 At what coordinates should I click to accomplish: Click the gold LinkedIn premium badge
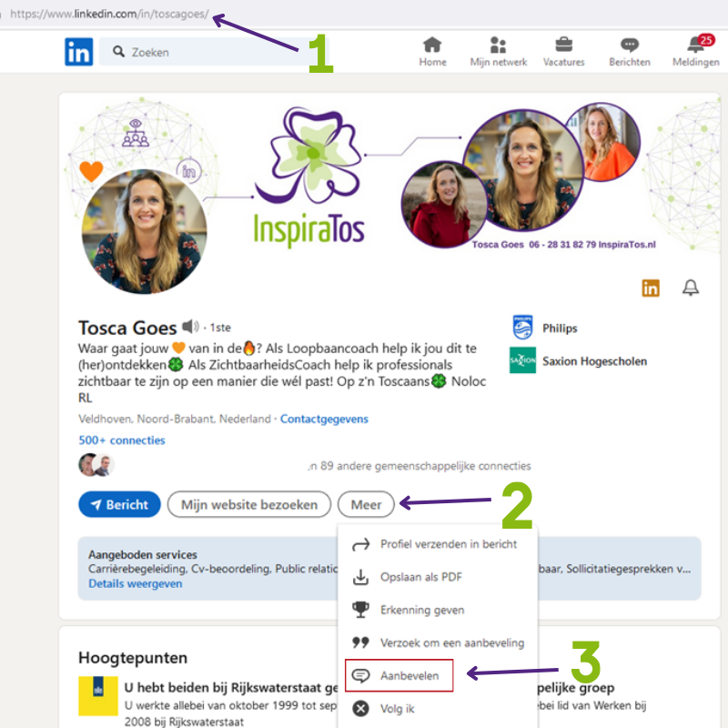[651, 288]
